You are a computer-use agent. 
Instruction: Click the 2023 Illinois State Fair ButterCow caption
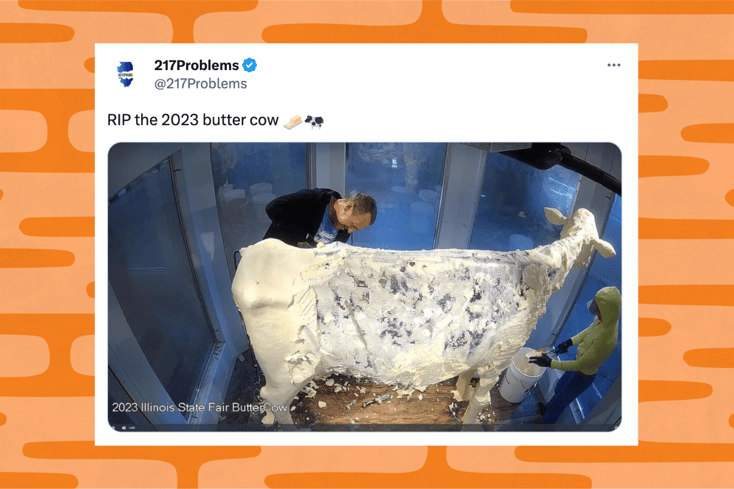tap(199, 407)
